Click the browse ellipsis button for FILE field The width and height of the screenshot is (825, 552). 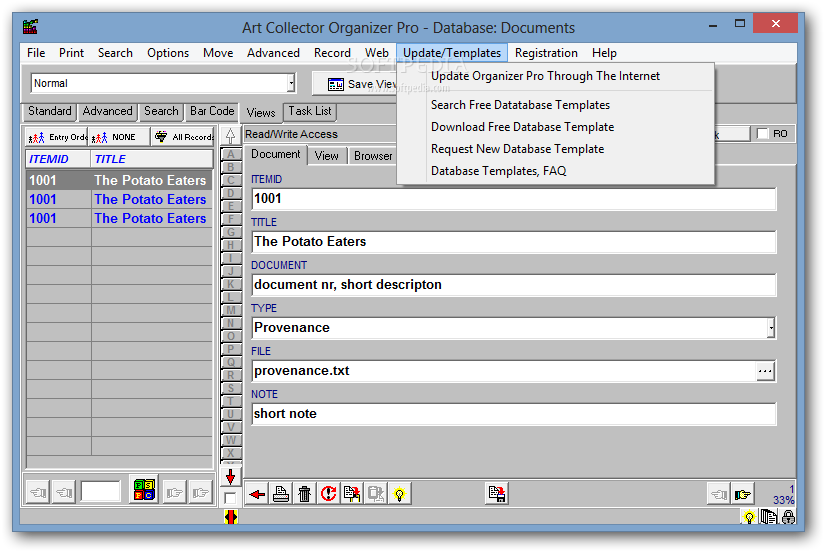765,371
